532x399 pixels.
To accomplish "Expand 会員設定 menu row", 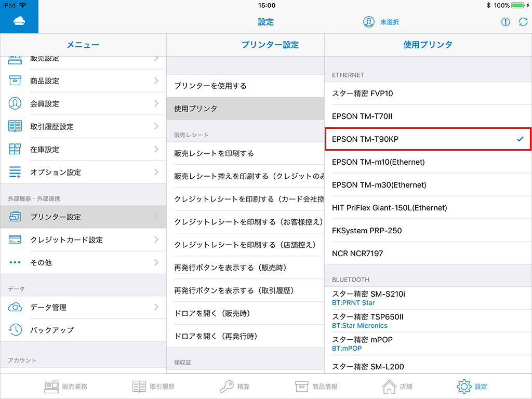I will (83, 103).
